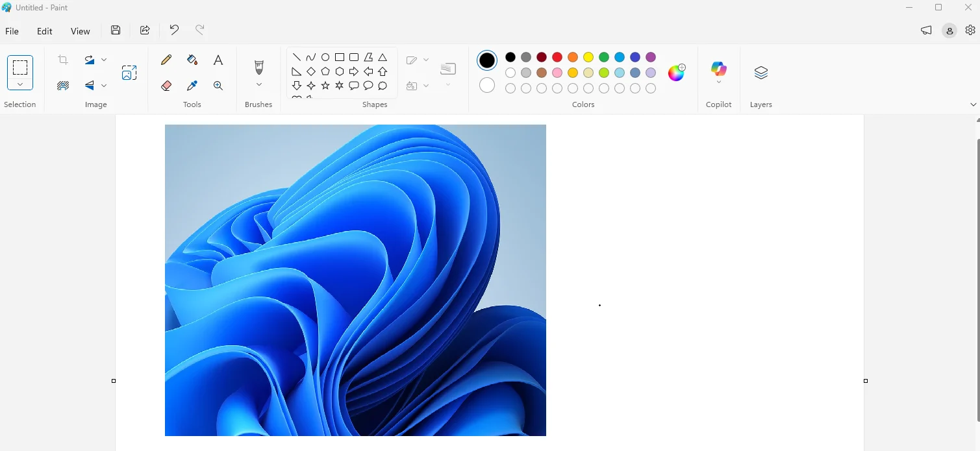This screenshot has height=451, width=980.
Task: Click the Resize and skew icon
Action: point(129,73)
